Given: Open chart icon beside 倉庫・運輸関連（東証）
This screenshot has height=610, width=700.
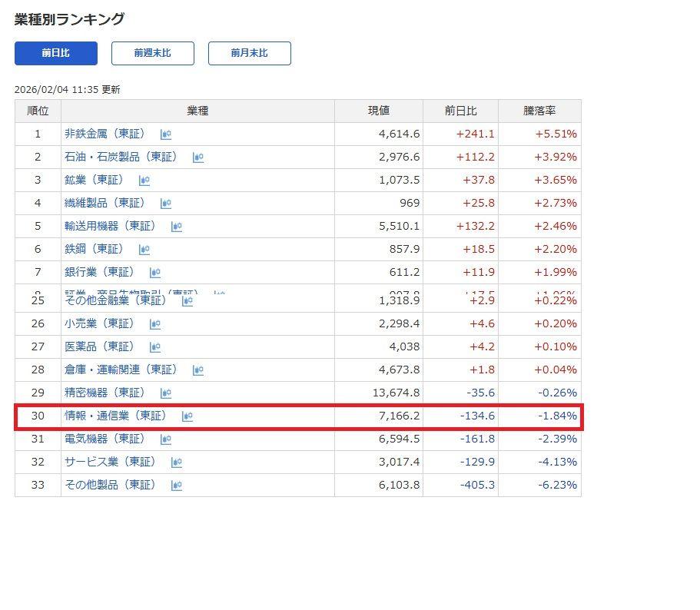Looking at the screenshot, I should [198, 370].
